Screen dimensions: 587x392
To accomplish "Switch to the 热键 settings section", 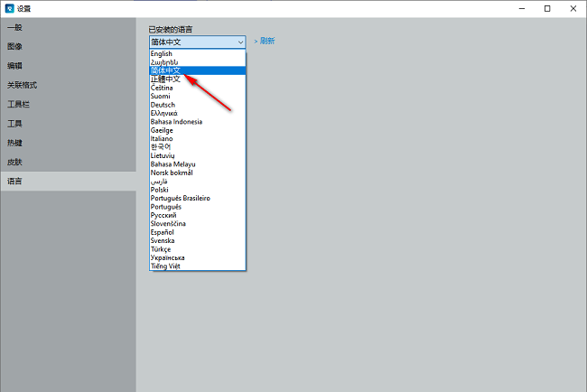I will (x=68, y=143).
